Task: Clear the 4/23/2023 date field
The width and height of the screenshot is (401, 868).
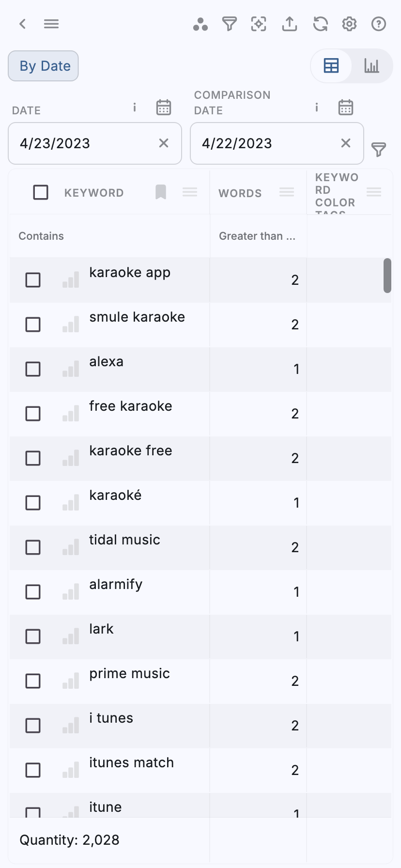Action: [164, 143]
